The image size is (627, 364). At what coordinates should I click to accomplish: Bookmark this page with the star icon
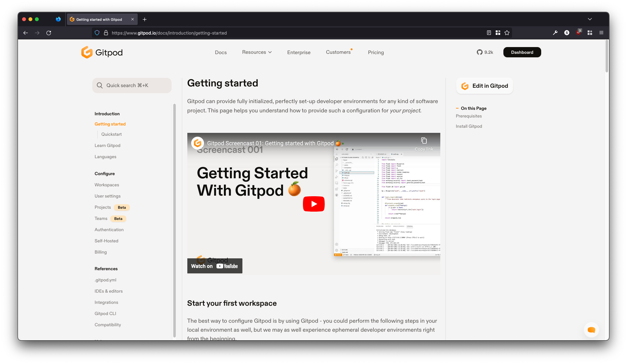(507, 33)
